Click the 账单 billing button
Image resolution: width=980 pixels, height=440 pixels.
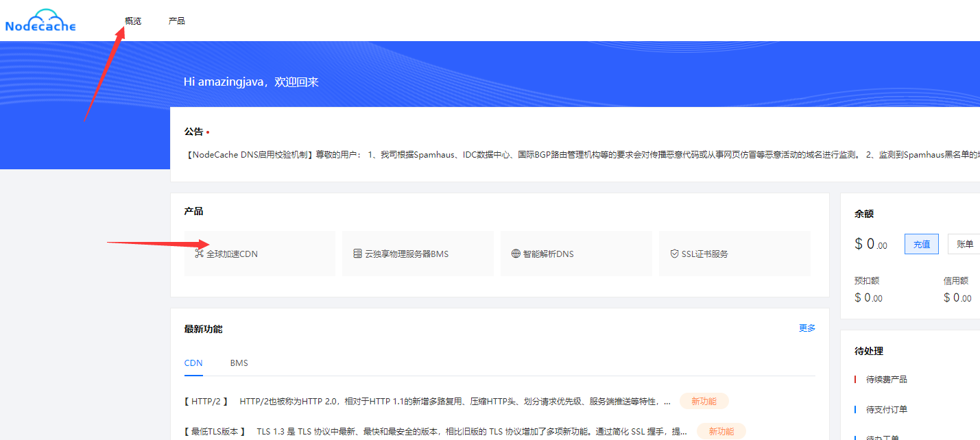(x=964, y=244)
